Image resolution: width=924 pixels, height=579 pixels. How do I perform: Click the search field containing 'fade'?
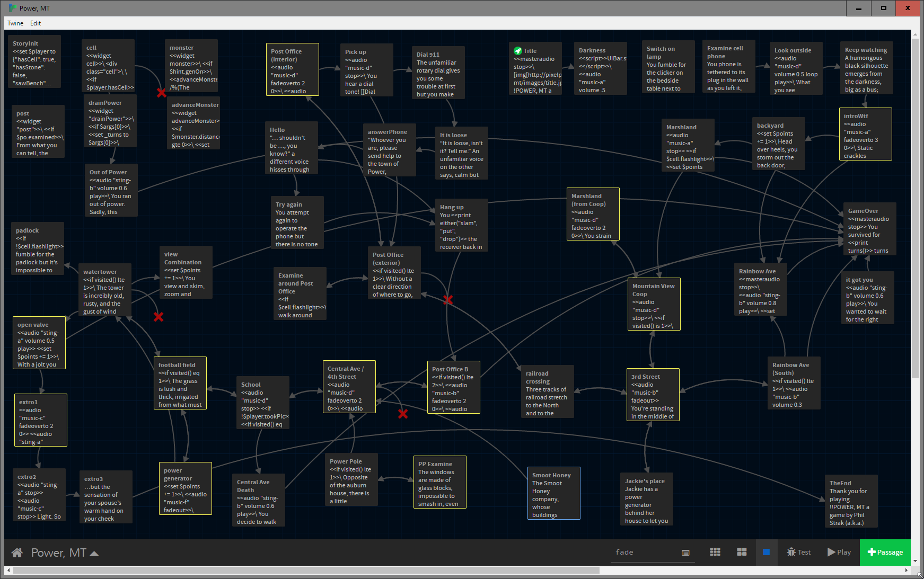tap(646, 552)
